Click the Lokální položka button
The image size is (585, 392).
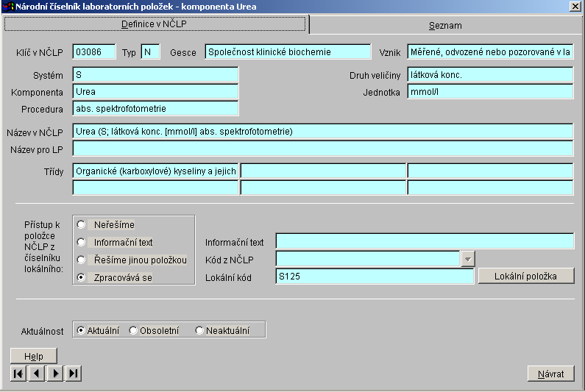525,276
